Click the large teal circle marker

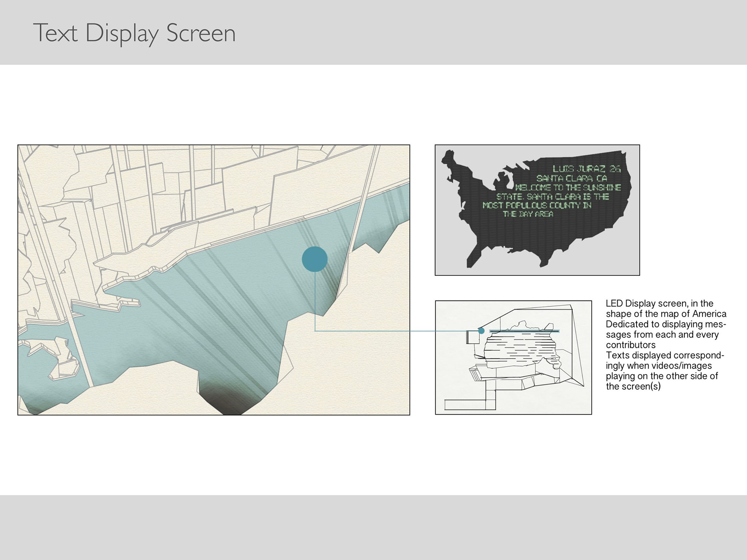coord(314,259)
